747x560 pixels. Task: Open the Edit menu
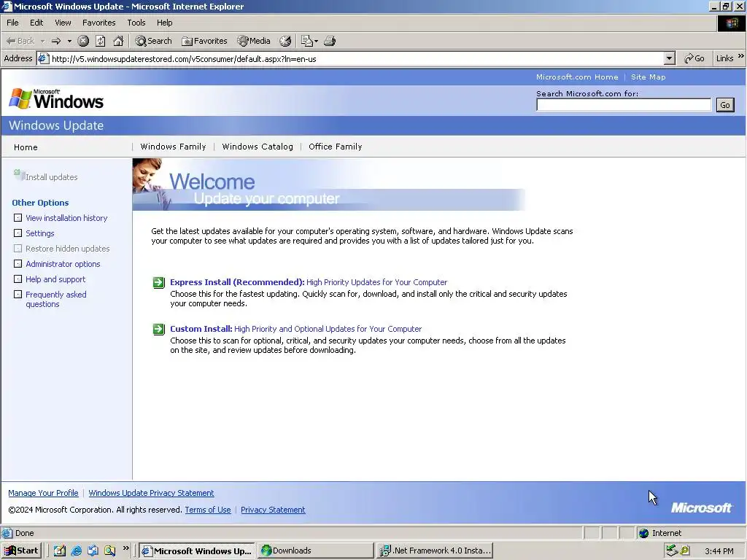(x=36, y=23)
